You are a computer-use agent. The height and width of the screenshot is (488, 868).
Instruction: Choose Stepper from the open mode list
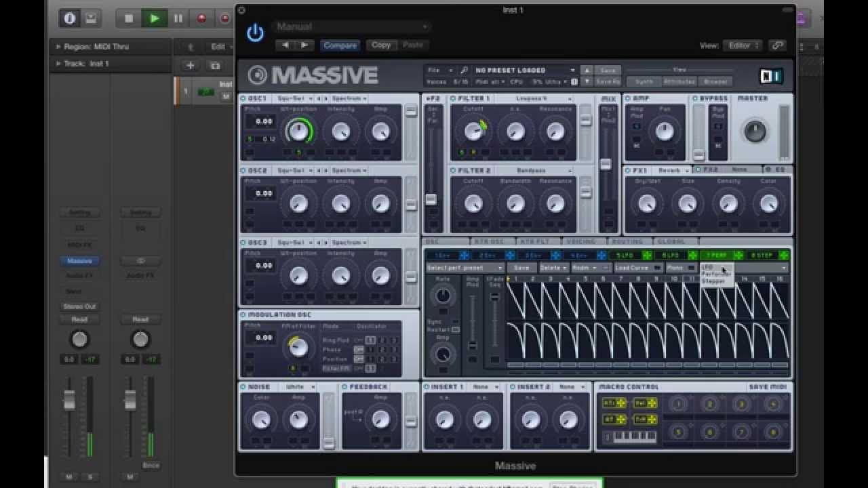click(713, 281)
